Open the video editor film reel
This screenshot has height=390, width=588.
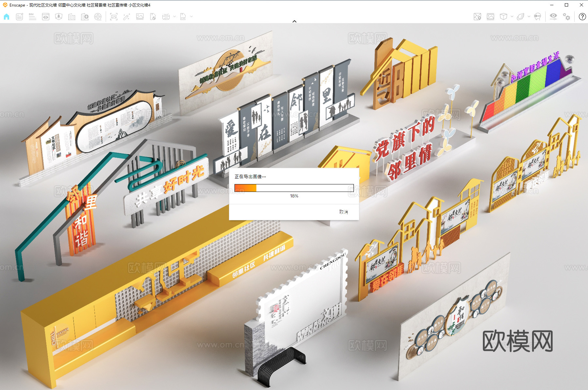click(x=98, y=17)
